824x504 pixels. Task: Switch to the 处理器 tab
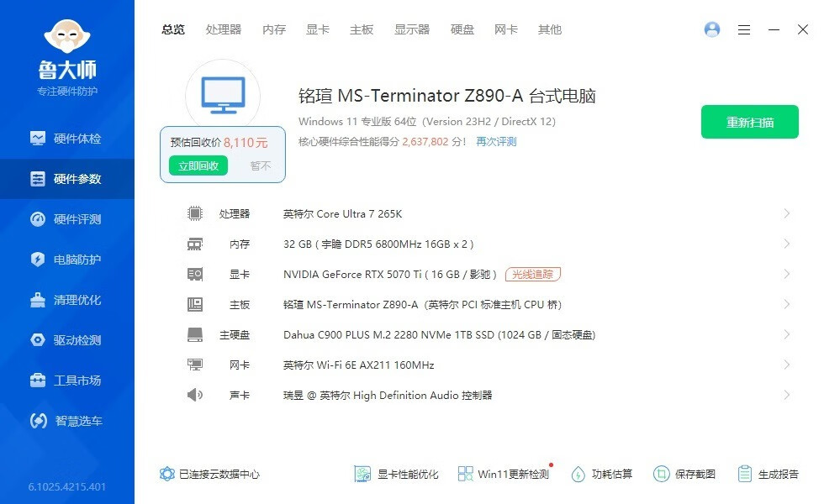coord(224,29)
